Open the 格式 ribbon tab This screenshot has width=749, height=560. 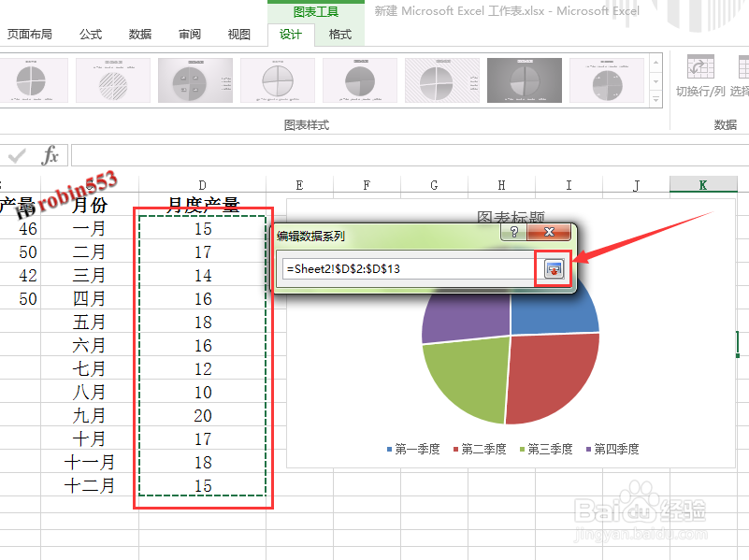pyautogui.click(x=340, y=35)
